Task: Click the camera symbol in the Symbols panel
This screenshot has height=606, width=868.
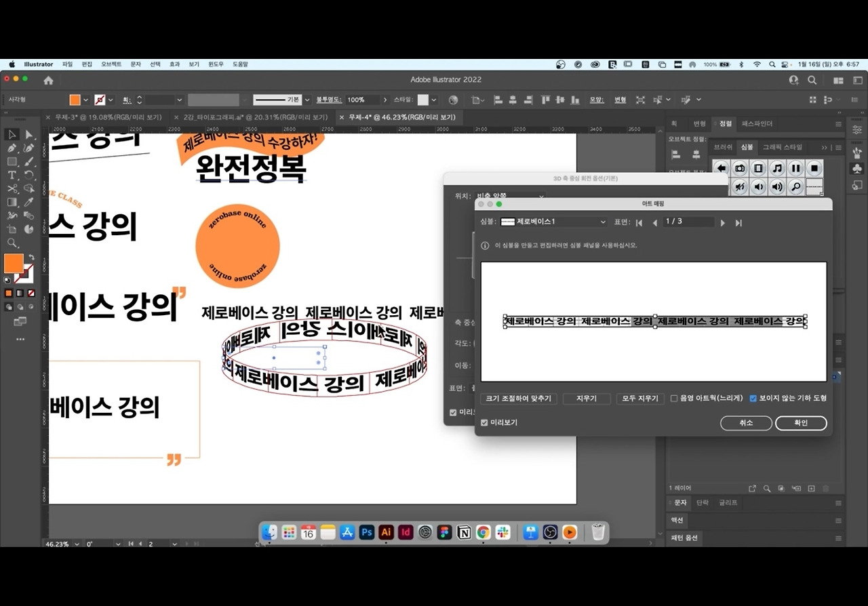Action: (x=740, y=168)
